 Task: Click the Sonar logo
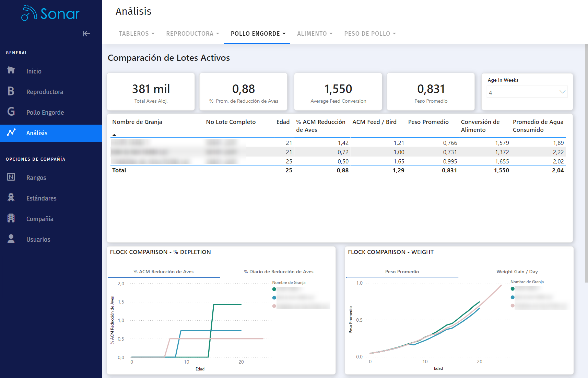pyautogui.click(x=50, y=13)
